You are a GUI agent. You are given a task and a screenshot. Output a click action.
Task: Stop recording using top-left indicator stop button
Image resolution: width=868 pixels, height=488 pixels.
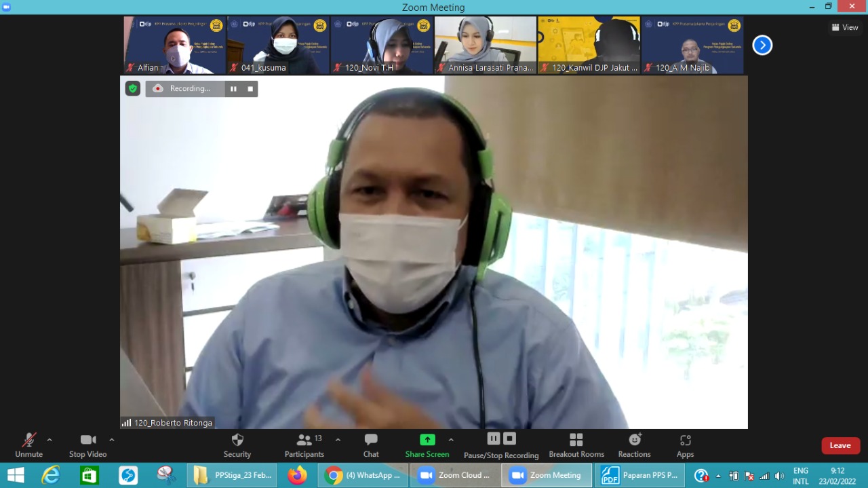[250, 89]
